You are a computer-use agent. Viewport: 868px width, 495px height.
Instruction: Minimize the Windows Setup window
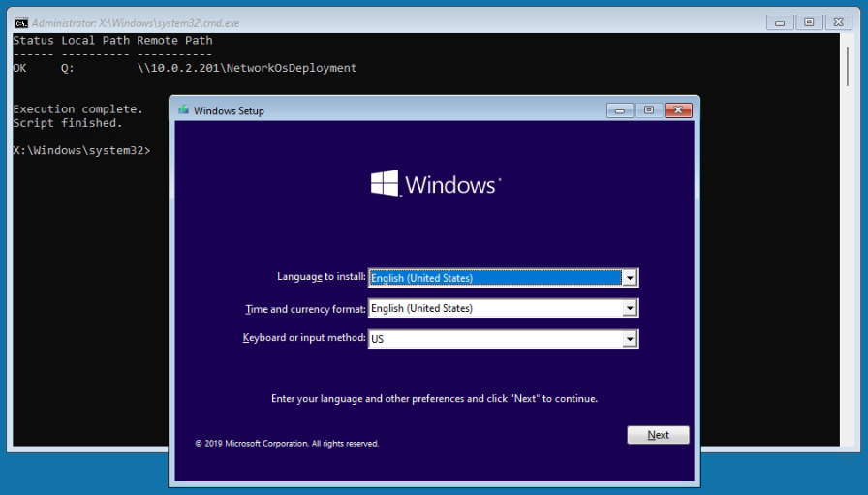pos(620,110)
